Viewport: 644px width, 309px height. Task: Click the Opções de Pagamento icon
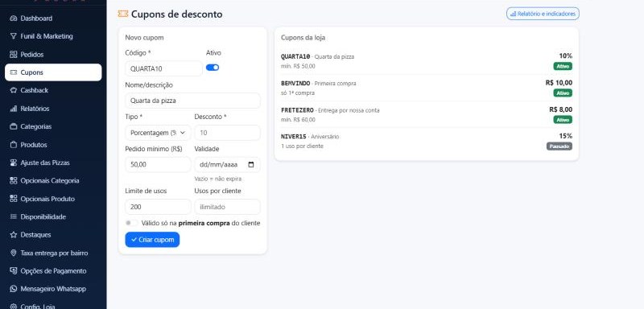click(13, 271)
